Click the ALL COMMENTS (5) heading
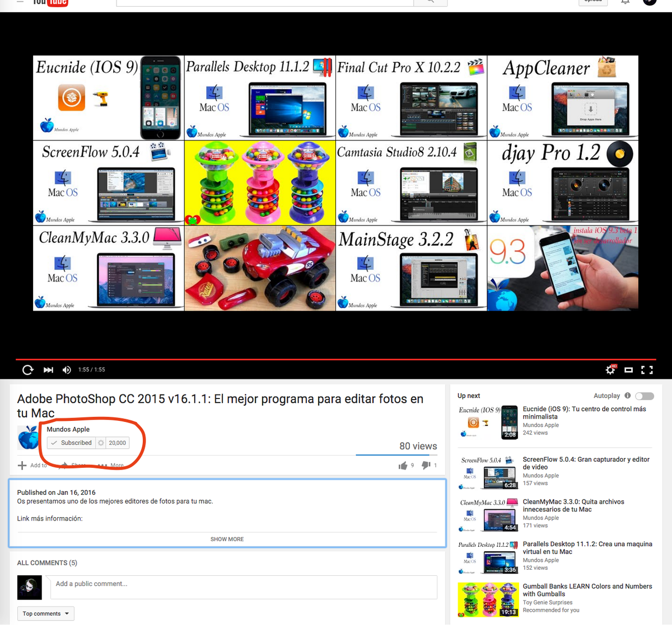This screenshot has width=672, height=638. (x=47, y=563)
